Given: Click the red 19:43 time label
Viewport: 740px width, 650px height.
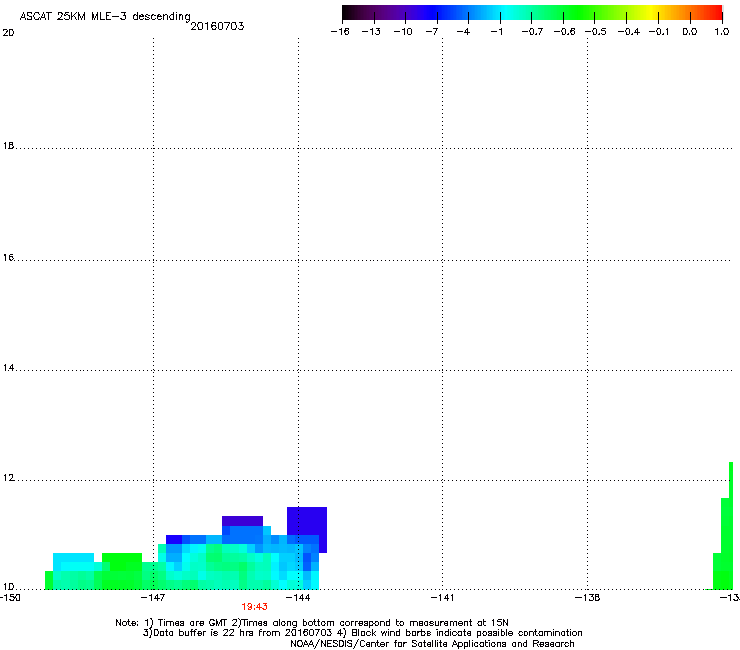Looking at the screenshot, I should (x=254, y=607).
